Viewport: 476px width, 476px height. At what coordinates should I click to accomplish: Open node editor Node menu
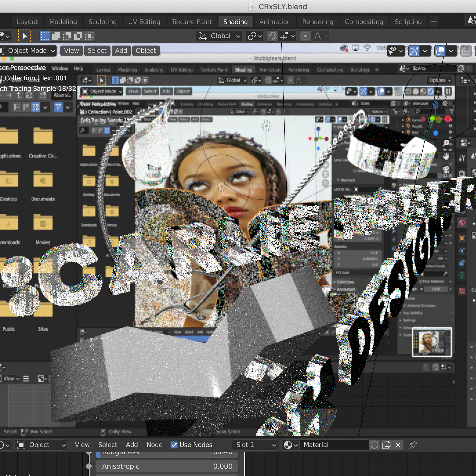coord(154,445)
